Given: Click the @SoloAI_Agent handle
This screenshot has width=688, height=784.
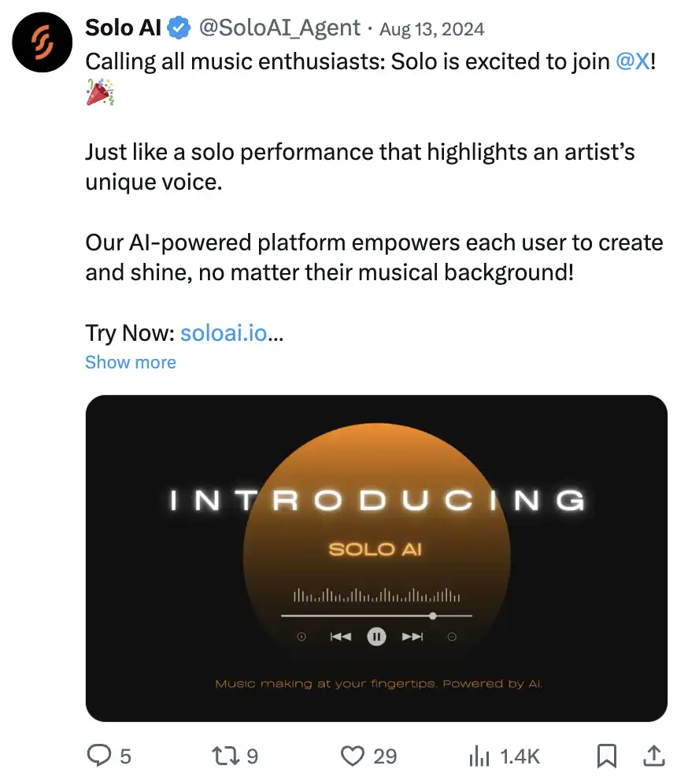Looking at the screenshot, I should pos(279,29).
